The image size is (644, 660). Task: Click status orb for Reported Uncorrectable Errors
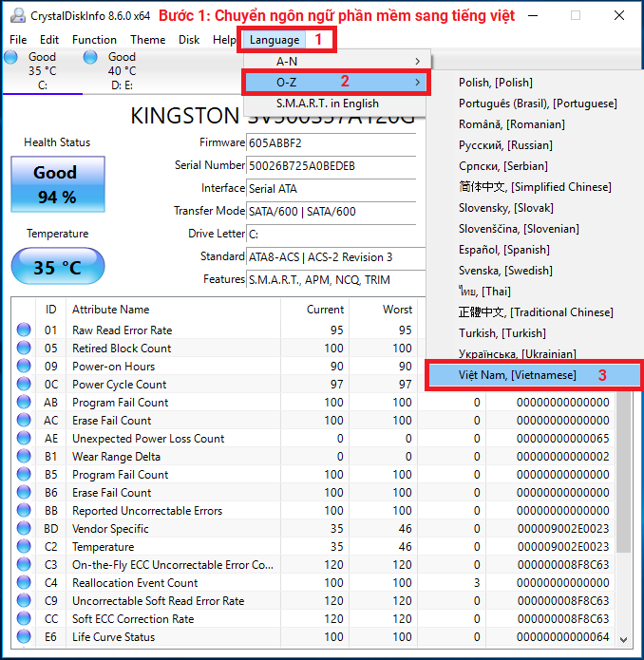tap(24, 511)
